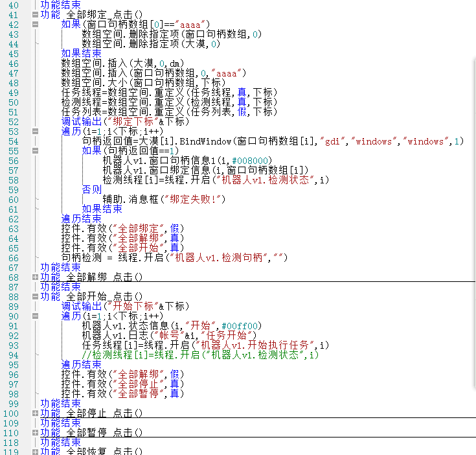Click the commented-out 检测线程 line 94
The width and height of the screenshot is (476, 455).
click(x=200, y=355)
